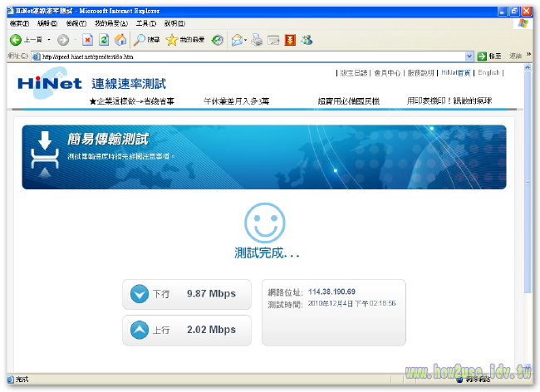Click ad link starting with 午休
The width and height of the screenshot is (540, 392).
[x=236, y=101]
